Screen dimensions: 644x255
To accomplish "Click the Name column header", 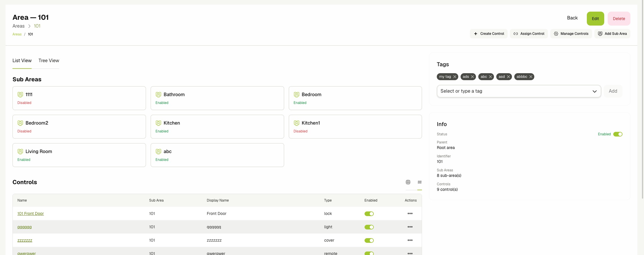I will click(22, 200).
